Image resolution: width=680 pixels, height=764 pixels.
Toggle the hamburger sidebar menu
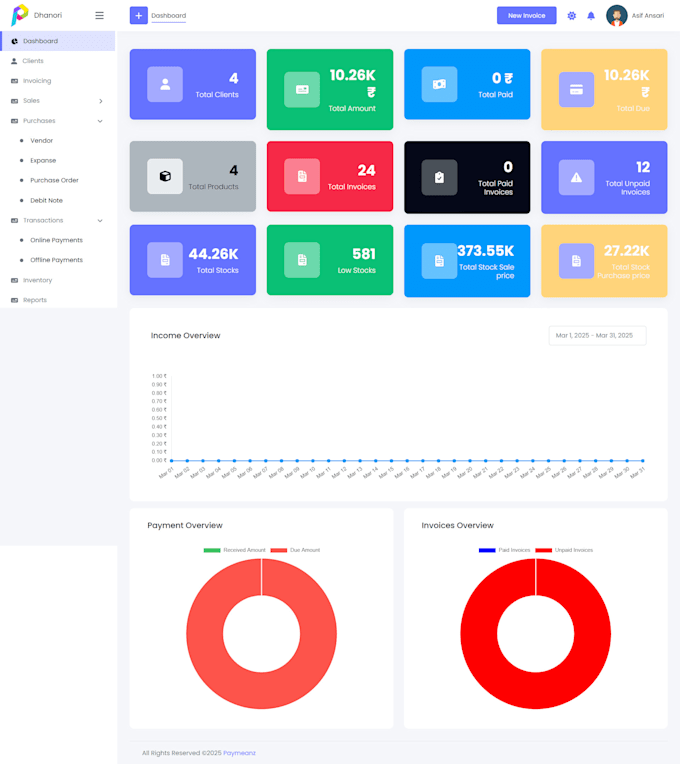pyautogui.click(x=99, y=16)
